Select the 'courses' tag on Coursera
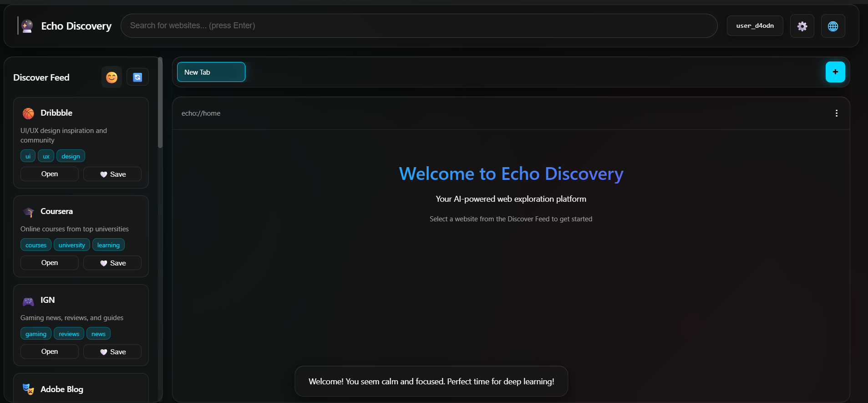Screen dimensions: 868x403 36,245
